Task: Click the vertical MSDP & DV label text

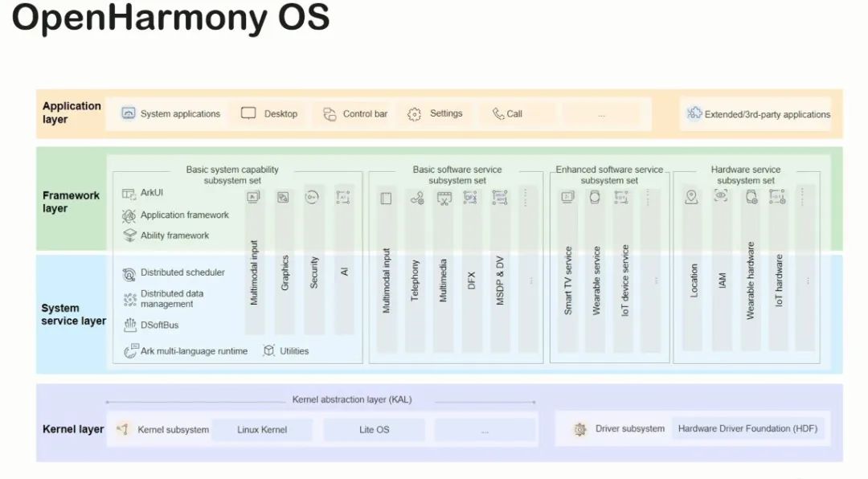Action: pyautogui.click(x=500, y=280)
